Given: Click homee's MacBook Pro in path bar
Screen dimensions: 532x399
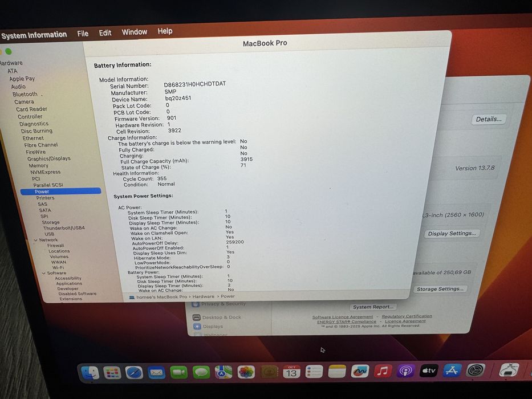Looking at the screenshot, I should pos(161,297).
